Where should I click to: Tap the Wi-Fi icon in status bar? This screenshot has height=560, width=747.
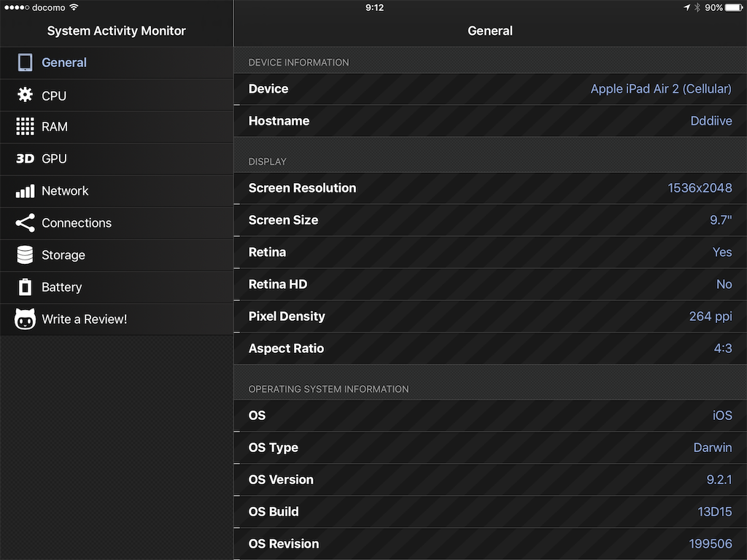(x=74, y=7)
